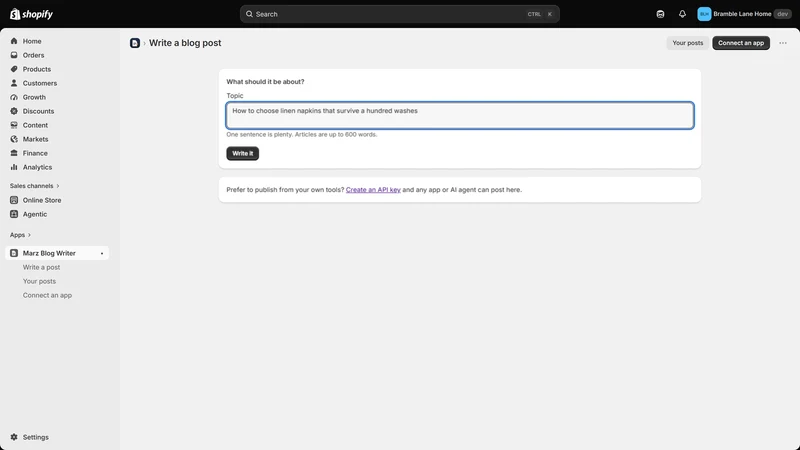The image size is (800, 450).
Task: Open the Finance icon
Action: click(14, 153)
